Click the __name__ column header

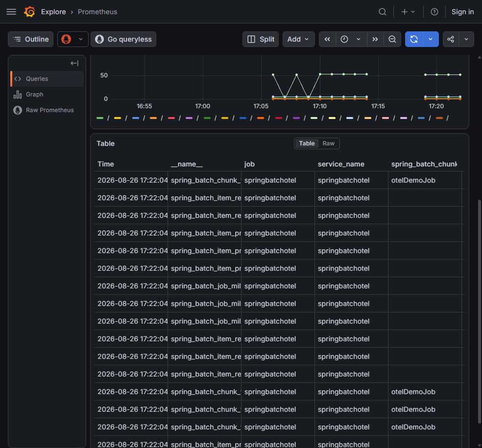[x=187, y=164]
